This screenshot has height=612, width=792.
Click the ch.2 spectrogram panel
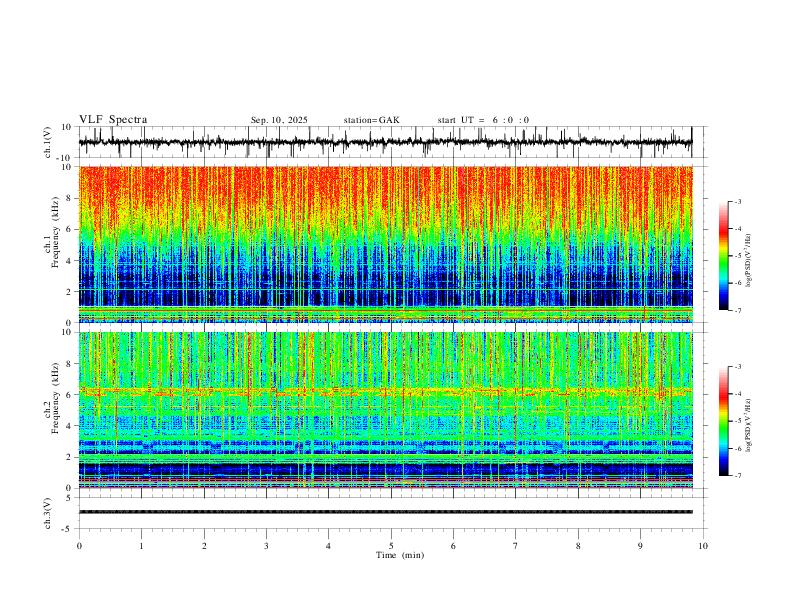coord(385,410)
